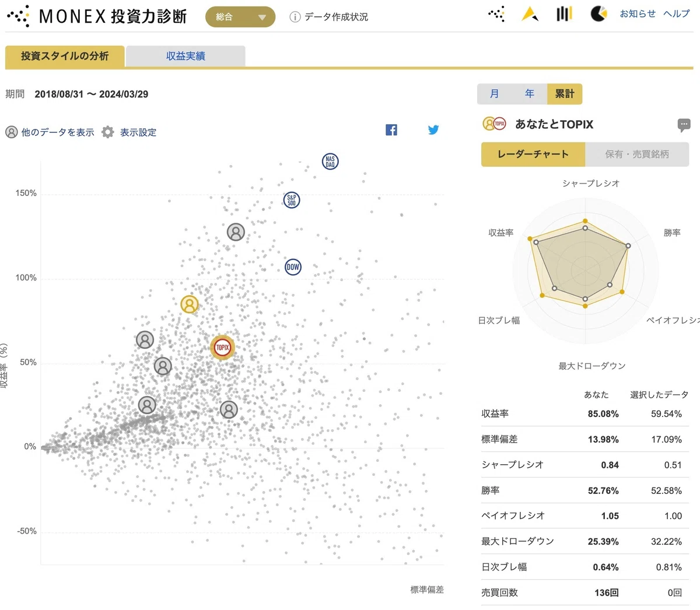Click the 59.54% value in the table

coord(666,414)
